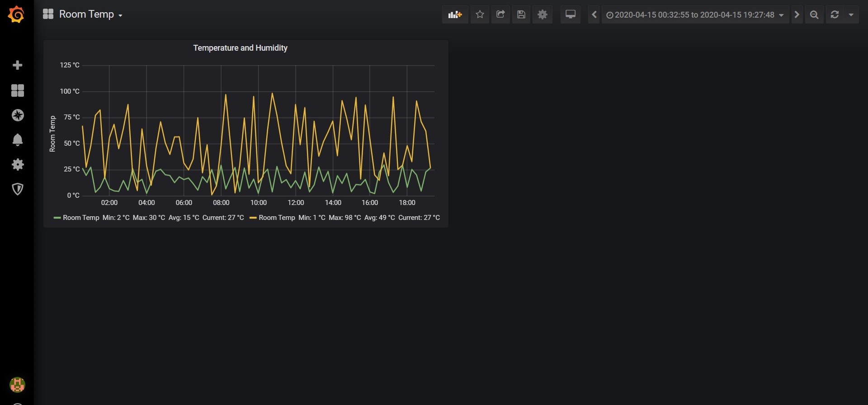
Task: Toggle the green Room Temp legend series
Action: coord(81,218)
